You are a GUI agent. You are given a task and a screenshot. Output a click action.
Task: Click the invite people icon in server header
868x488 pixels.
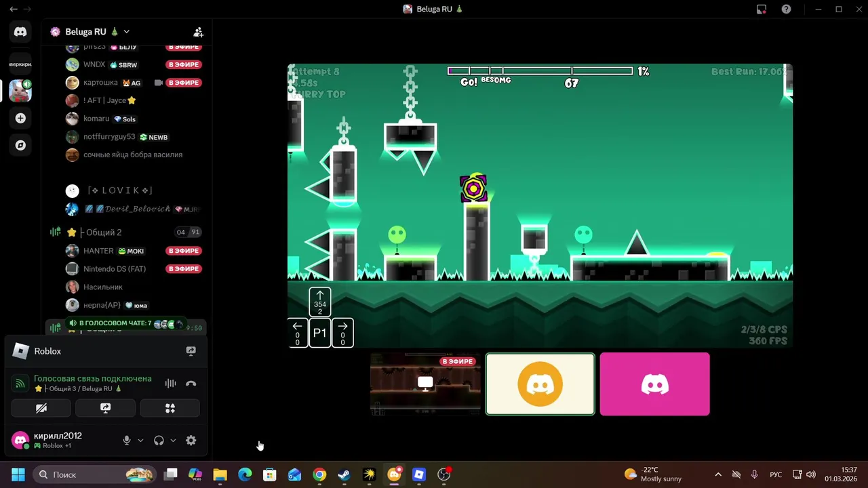(198, 32)
